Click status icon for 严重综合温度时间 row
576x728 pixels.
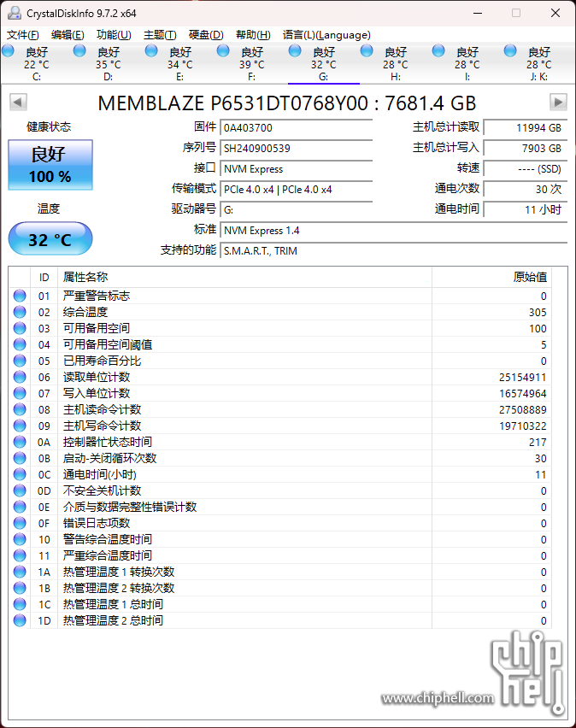coord(20,555)
